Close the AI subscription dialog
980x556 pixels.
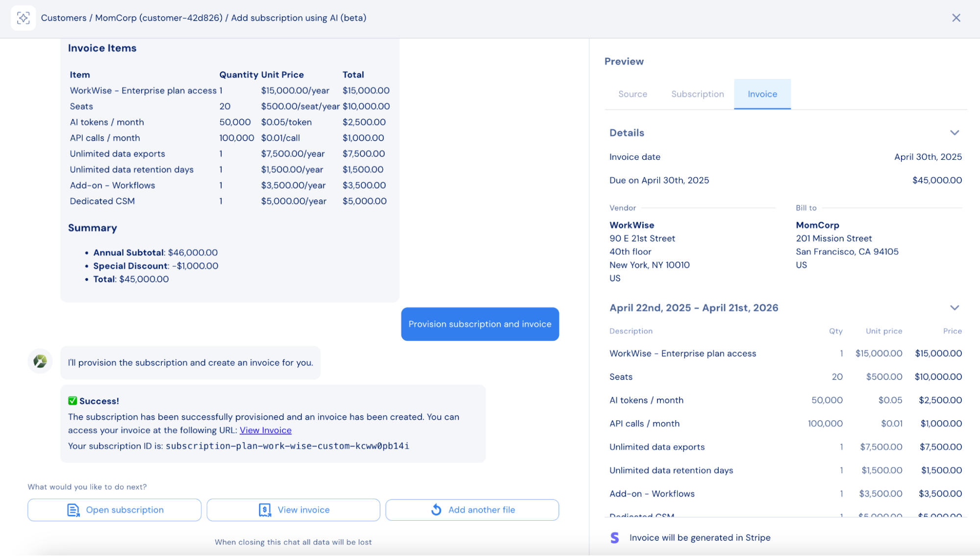[x=955, y=18]
